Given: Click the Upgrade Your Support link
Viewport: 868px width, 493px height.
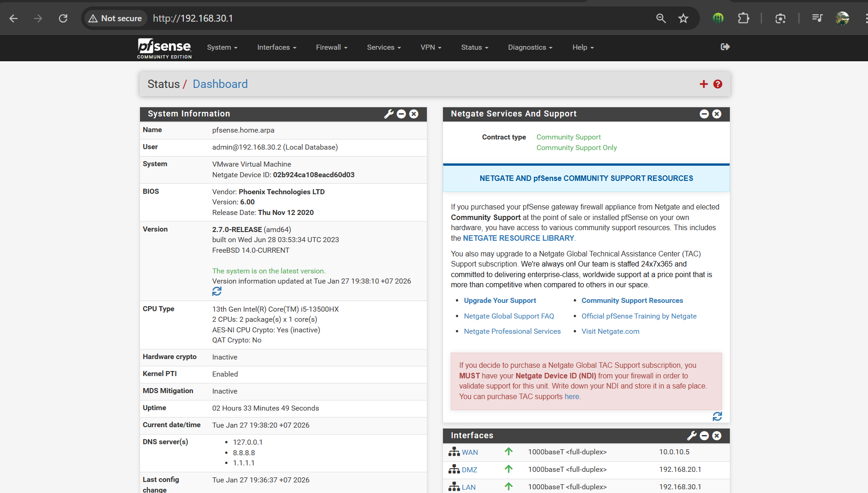Looking at the screenshot, I should [500, 301].
